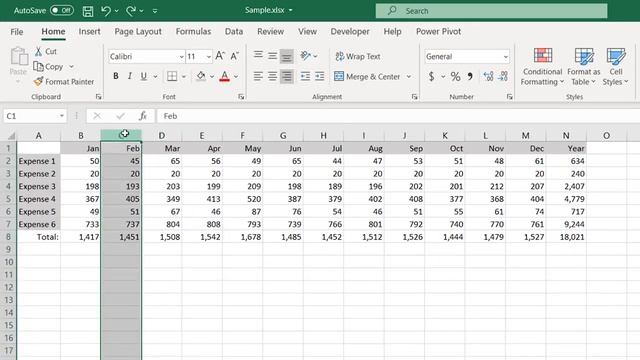Screen dimensions: 640x360
Task: Toggle Underline formatting
Action: pyautogui.click(x=144, y=76)
